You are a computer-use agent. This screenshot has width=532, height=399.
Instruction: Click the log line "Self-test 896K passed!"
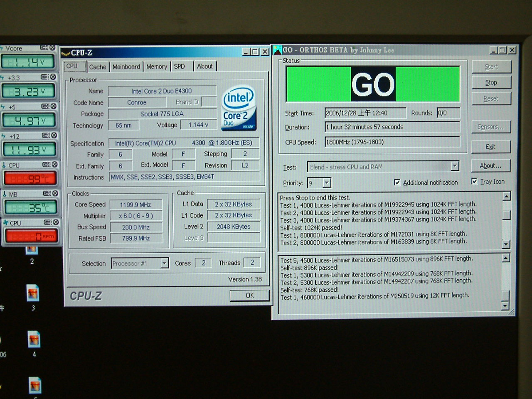pyautogui.click(x=310, y=268)
